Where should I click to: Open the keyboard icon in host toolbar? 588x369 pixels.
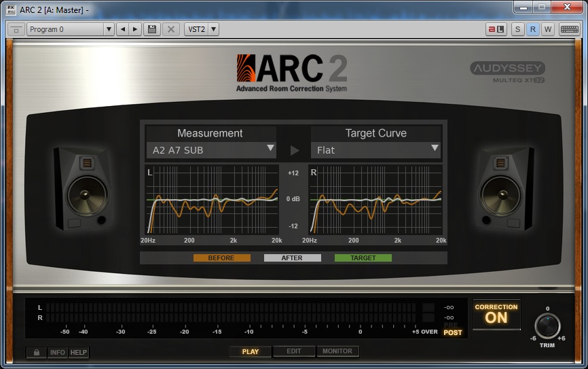570,29
